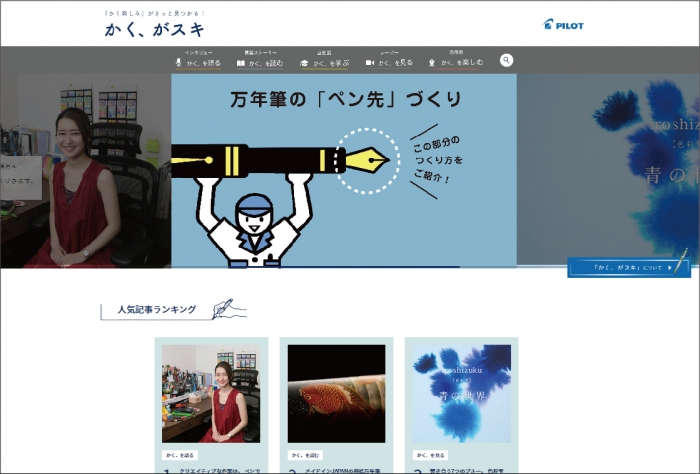Open second ranking card with red koi pen

336,393
